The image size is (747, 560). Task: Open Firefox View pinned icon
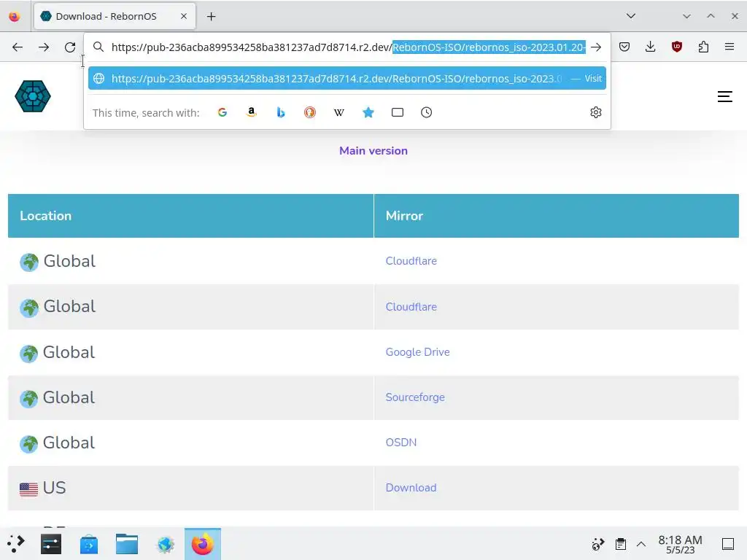pyautogui.click(x=15, y=17)
